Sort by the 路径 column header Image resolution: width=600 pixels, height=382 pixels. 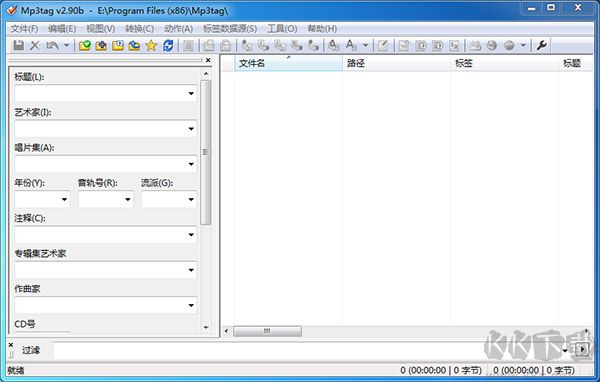(x=396, y=63)
